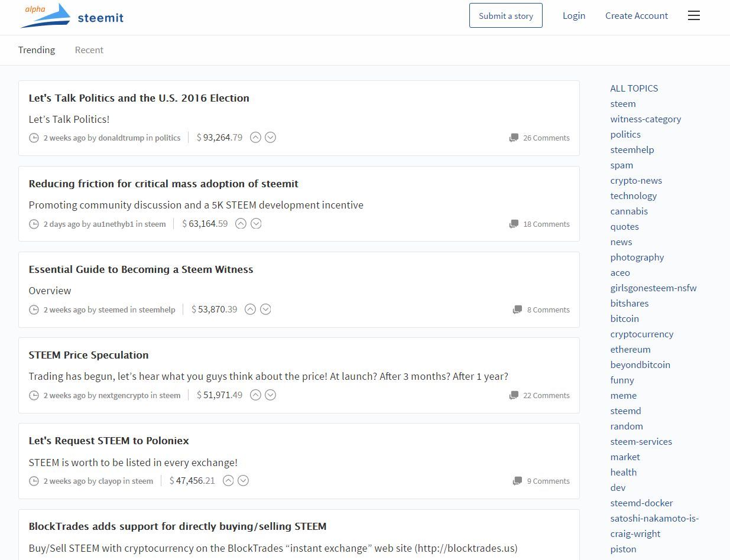Screen dimensions: 730x560
Task: Click the comment icon beside 9 Comments
Action: 518,481
